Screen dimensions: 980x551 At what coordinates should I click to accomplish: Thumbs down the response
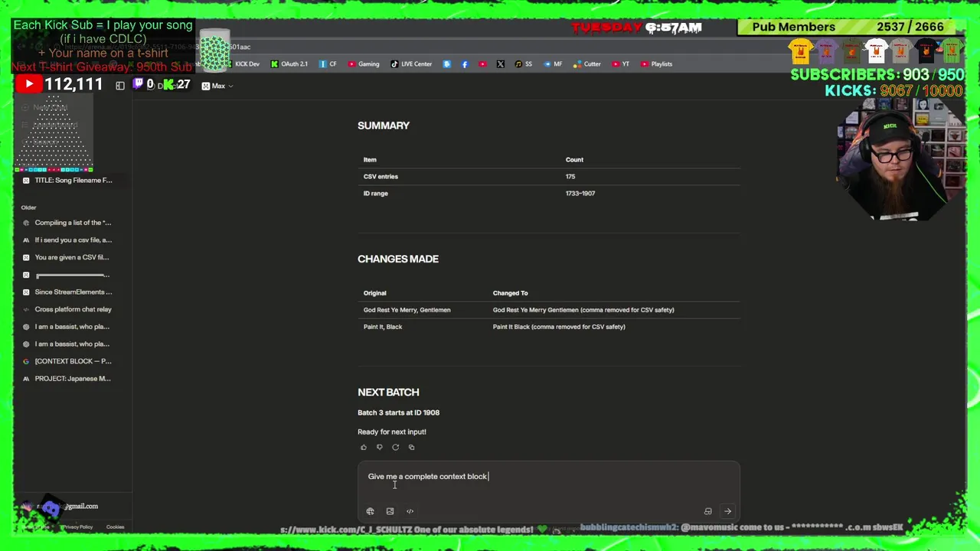[379, 447]
